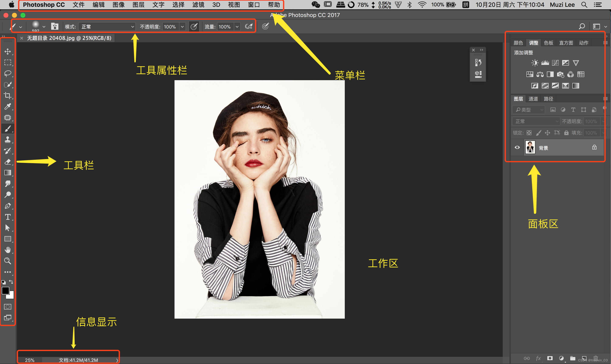Select the Horizontal Type tool

pos(8,217)
